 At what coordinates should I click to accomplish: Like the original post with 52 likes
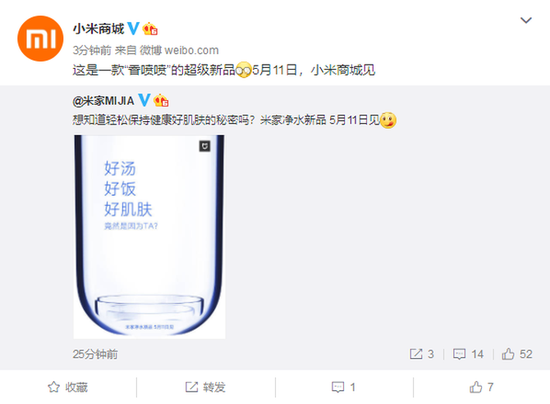click(517, 354)
